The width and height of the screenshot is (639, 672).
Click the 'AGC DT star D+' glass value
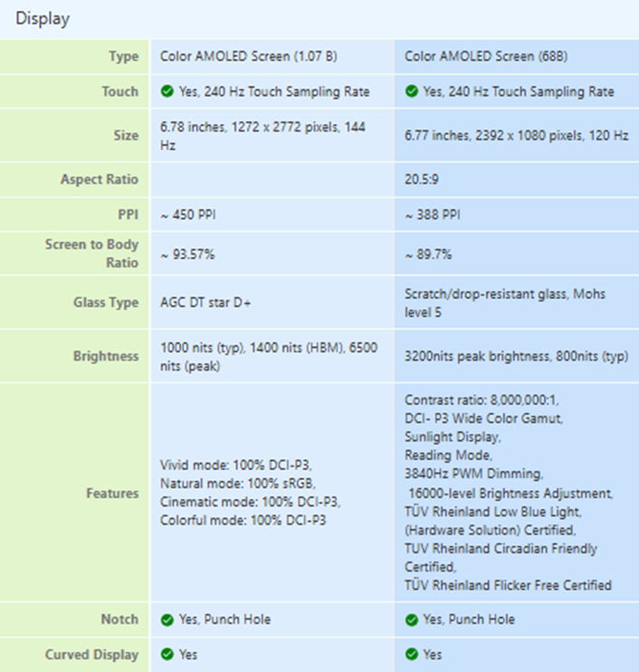click(x=205, y=302)
